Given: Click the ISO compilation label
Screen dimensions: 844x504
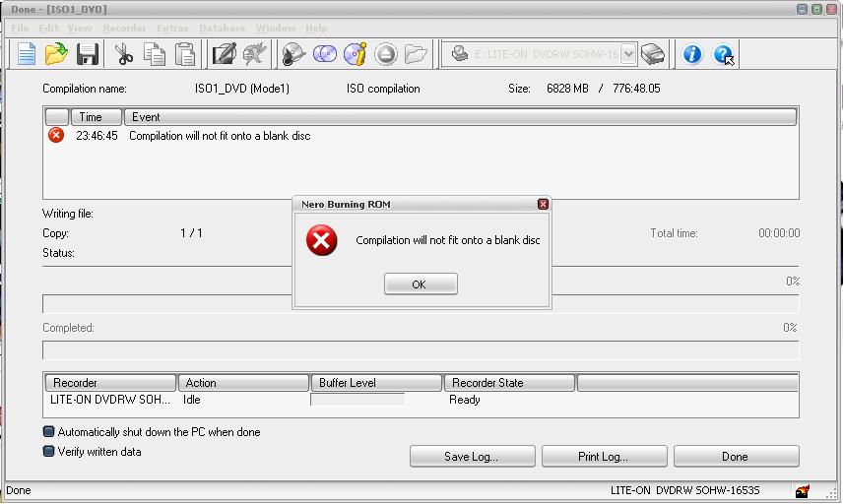Looking at the screenshot, I should (383, 89).
